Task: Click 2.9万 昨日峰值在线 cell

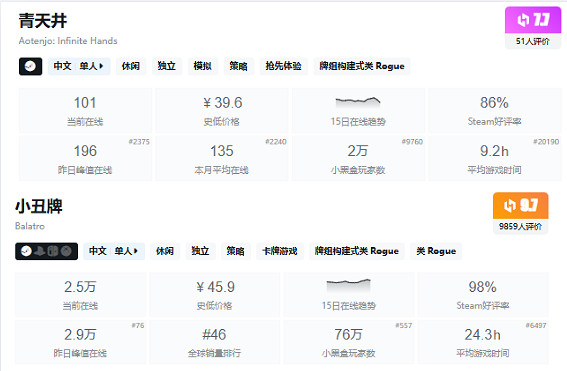Action: click(x=80, y=342)
